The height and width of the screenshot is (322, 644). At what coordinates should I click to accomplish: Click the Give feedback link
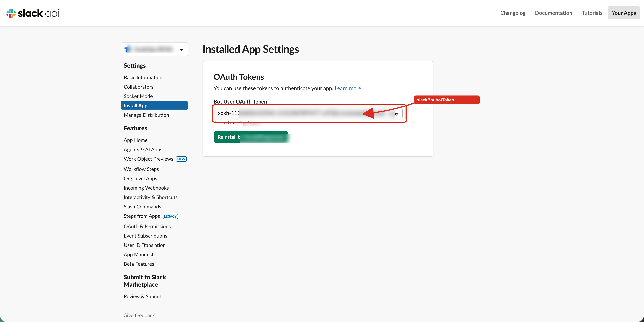click(x=139, y=315)
